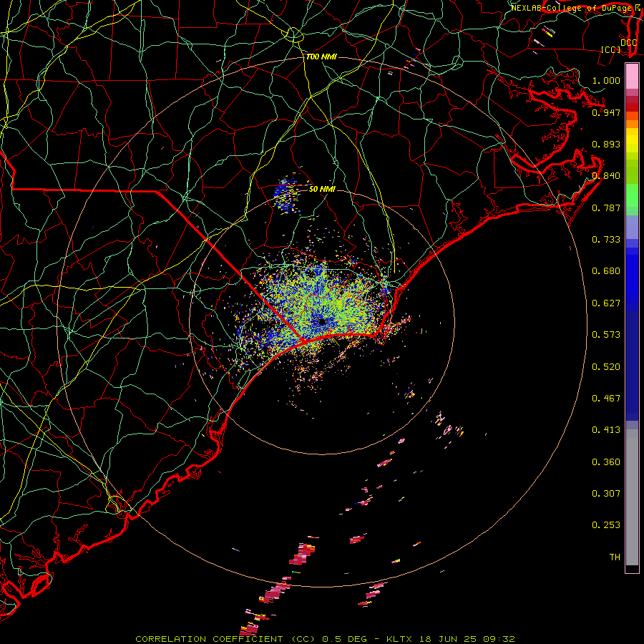Click the 0.893 legend value
The width and height of the screenshot is (644, 644).
(606, 144)
